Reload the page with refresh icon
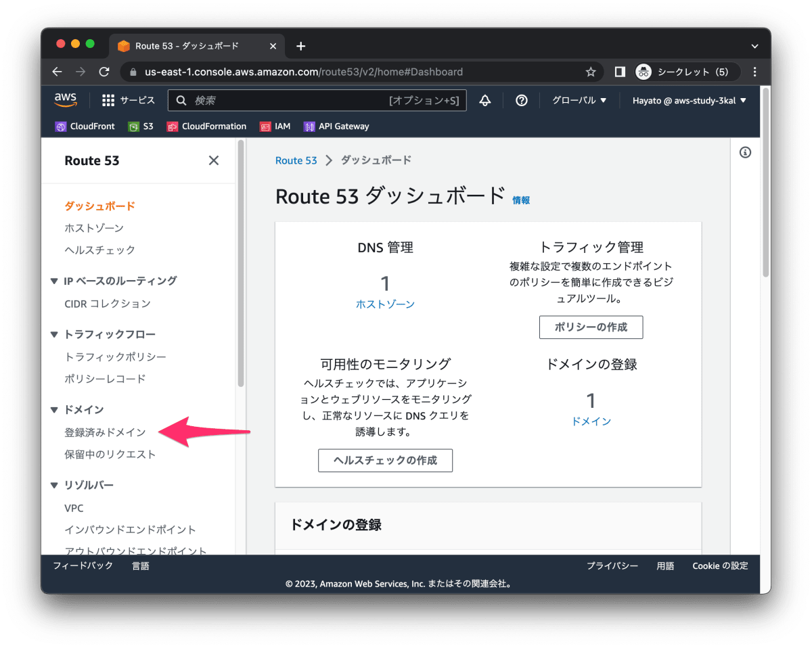Screen dimensions: 812x648 pyautogui.click(x=104, y=72)
